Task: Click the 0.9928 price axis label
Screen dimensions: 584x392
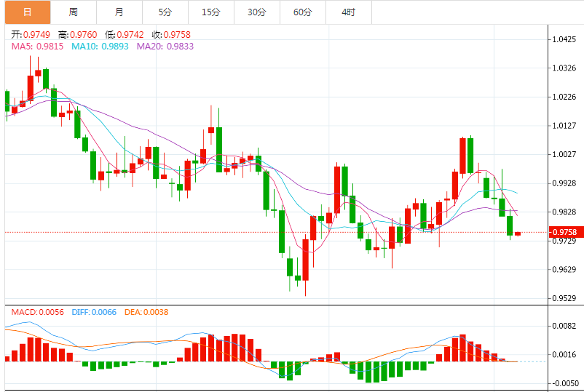Action: click(x=564, y=183)
